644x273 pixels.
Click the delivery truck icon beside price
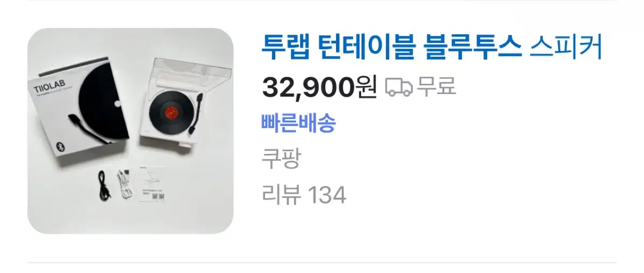pos(399,86)
